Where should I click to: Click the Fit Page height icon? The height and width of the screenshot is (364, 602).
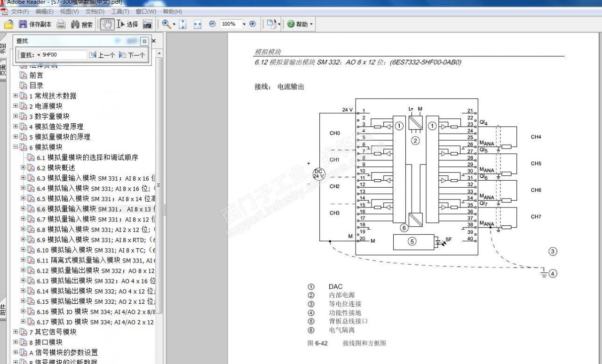pyautogui.click(x=183, y=24)
